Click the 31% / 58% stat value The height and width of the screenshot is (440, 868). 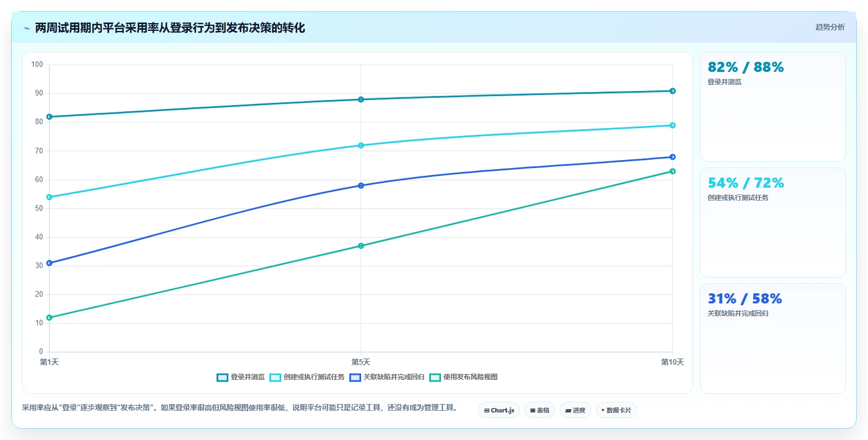tap(745, 299)
